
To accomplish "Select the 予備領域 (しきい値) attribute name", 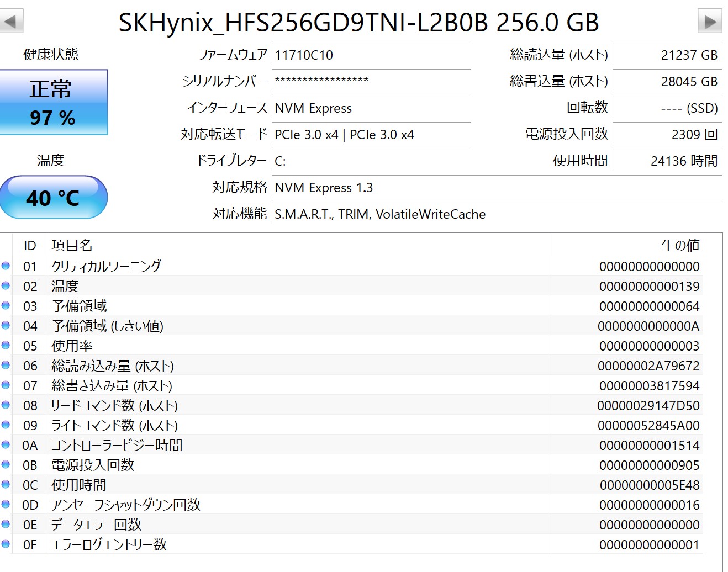I will click(107, 326).
